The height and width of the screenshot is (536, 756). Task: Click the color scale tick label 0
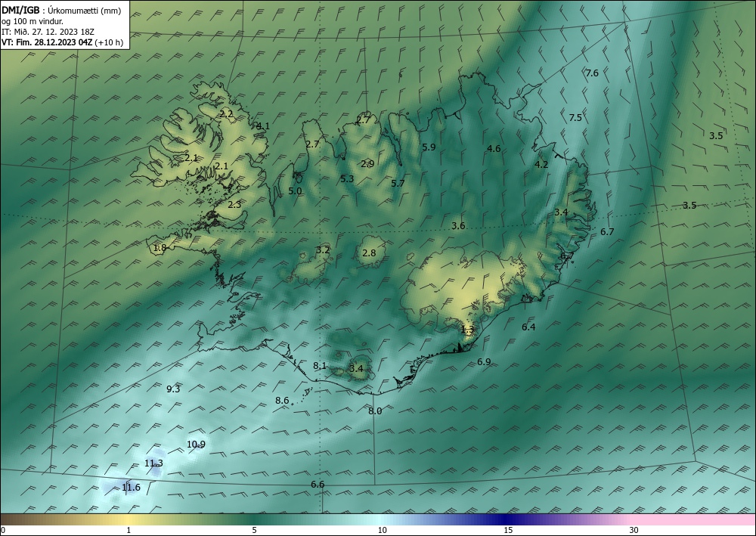point(3,531)
